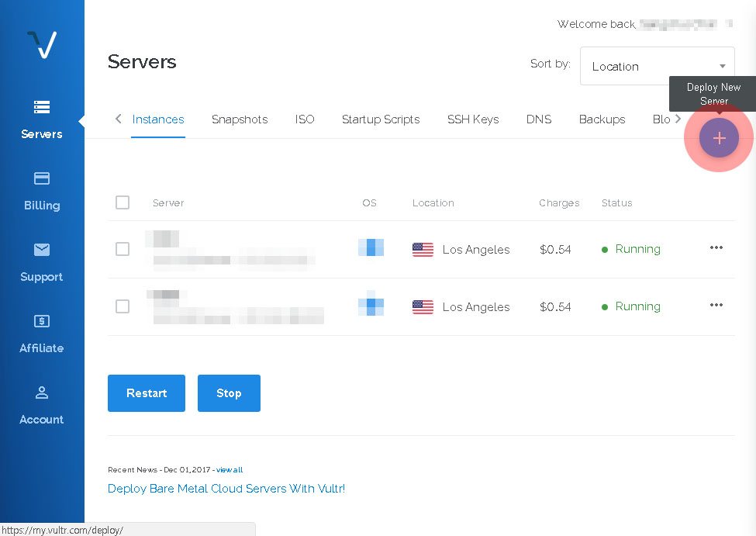Click Los Angeles text in second row
756x536 pixels.
coord(476,307)
